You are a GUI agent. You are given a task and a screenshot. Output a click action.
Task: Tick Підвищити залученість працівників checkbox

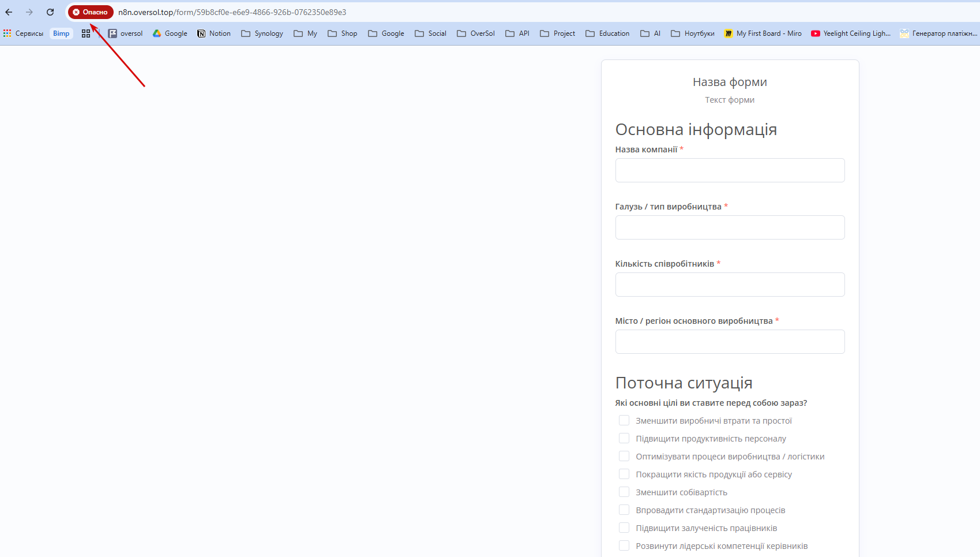624,528
